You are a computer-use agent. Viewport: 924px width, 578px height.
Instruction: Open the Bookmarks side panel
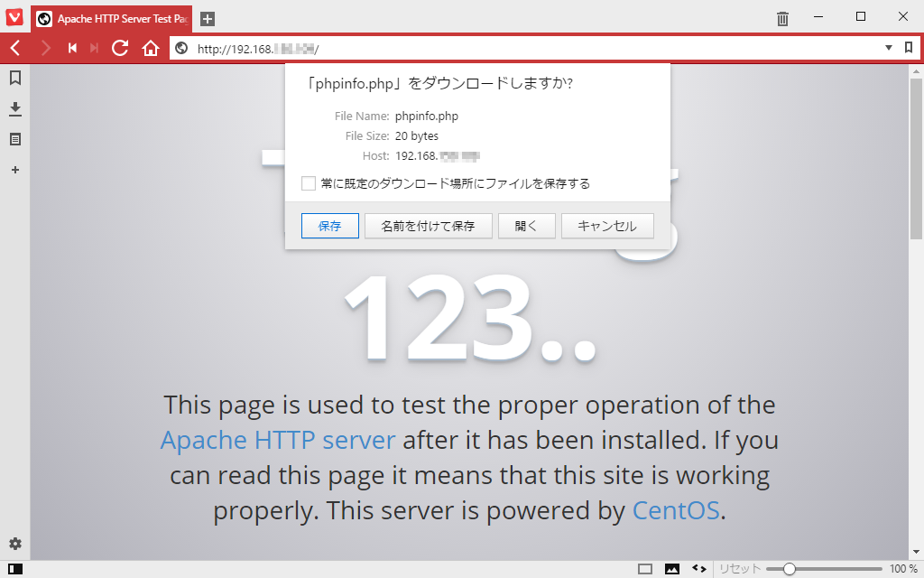15,78
